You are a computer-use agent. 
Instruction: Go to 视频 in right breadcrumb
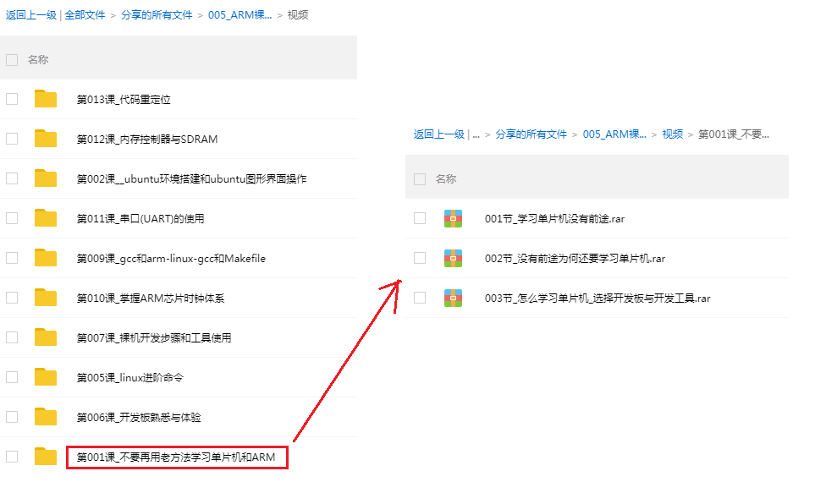[x=673, y=134]
